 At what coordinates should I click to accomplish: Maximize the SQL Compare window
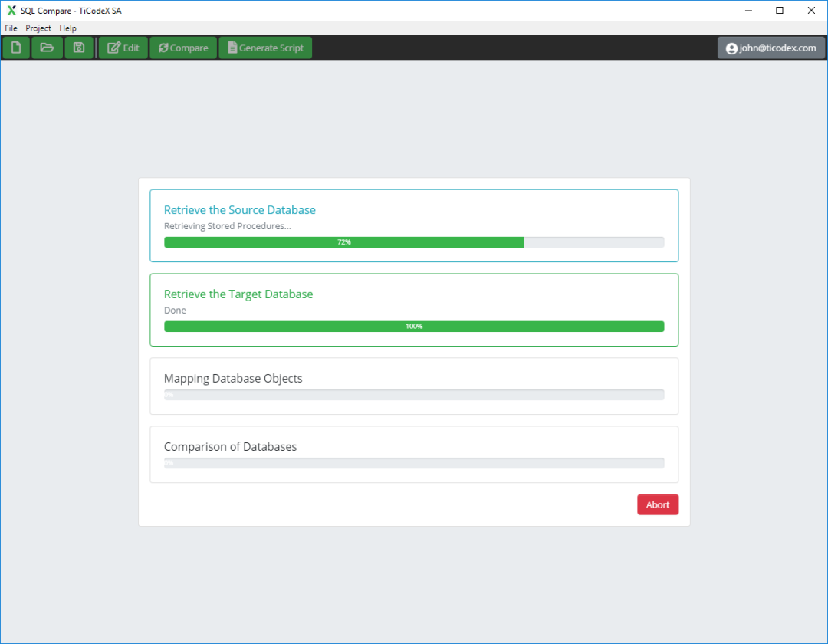tap(780, 11)
